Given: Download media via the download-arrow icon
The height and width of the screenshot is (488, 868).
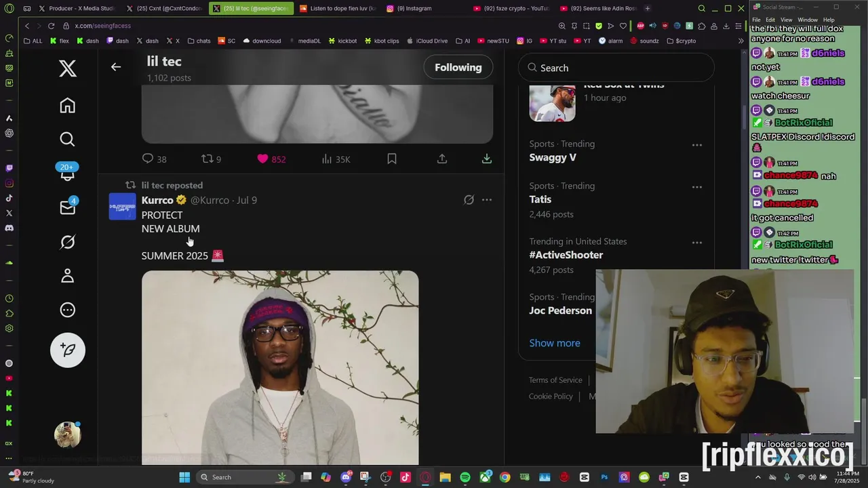Looking at the screenshot, I should (x=487, y=159).
